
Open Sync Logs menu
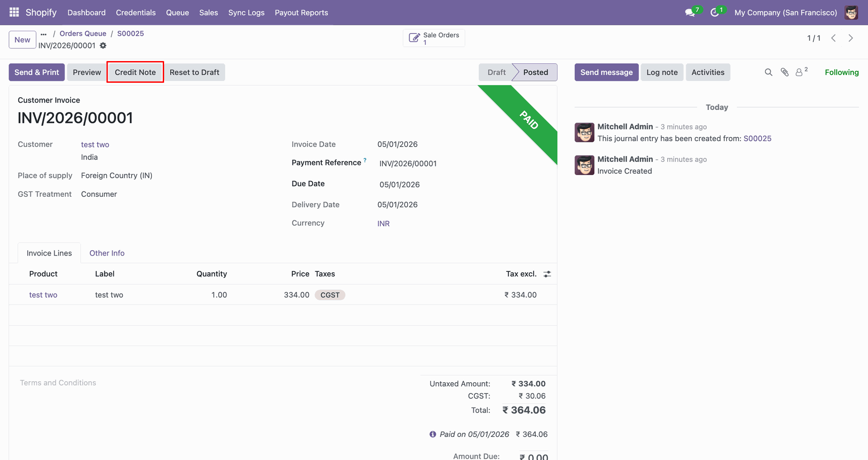point(246,13)
